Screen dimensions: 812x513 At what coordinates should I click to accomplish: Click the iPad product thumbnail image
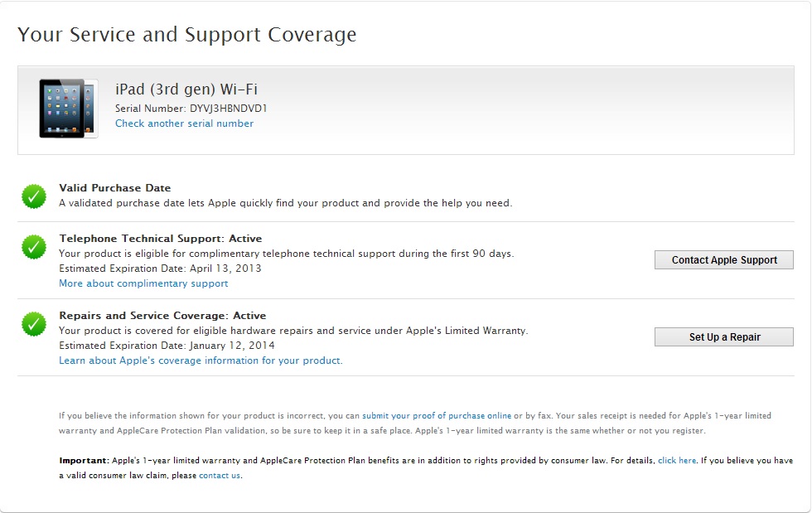[68, 109]
